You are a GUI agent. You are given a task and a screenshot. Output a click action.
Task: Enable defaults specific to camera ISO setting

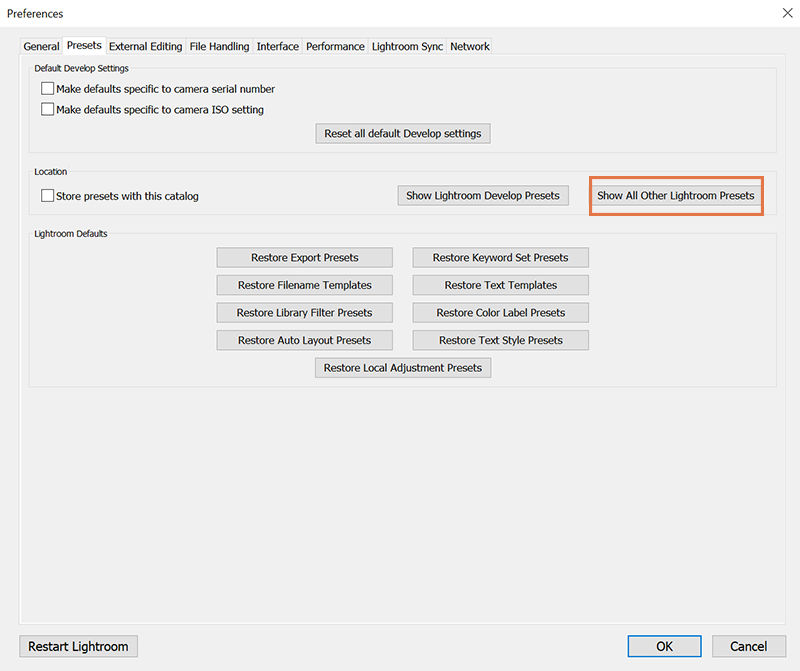tap(47, 109)
